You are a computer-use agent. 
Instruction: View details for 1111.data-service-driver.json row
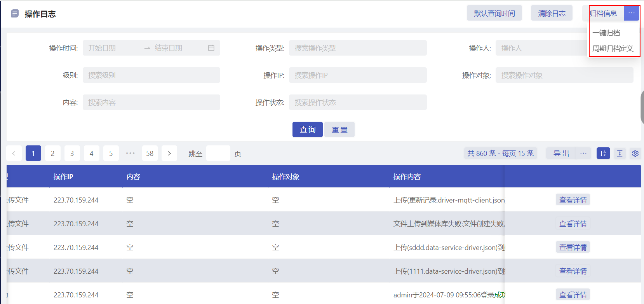pyautogui.click(x=573, y=271)
